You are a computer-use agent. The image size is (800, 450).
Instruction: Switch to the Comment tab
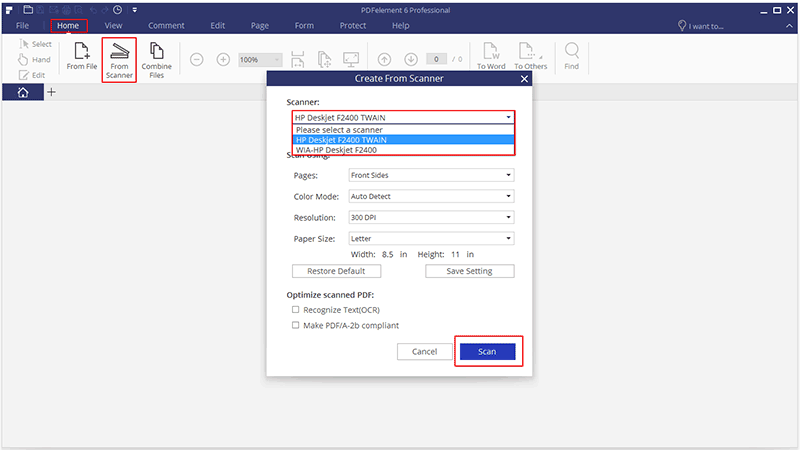(x=166, y=26)
